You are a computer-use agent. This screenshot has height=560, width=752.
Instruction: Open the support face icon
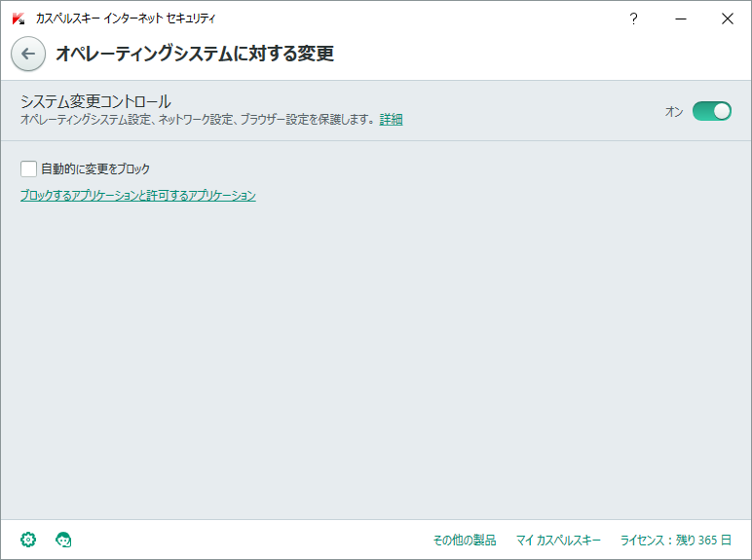click(63, 540)
